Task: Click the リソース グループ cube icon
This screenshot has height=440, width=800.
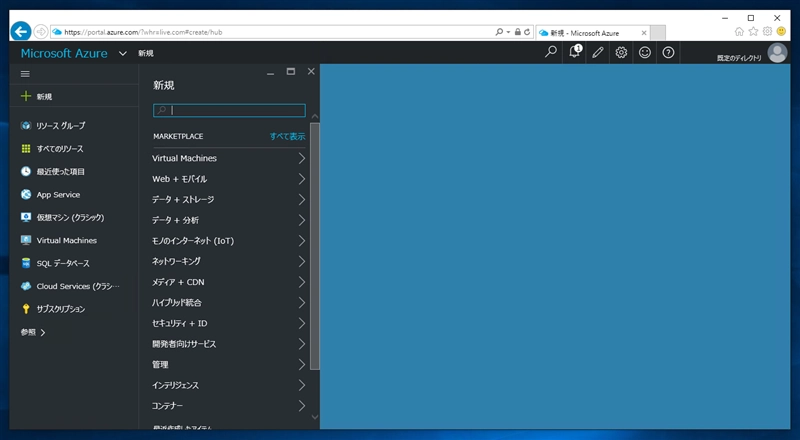Action: coord(26,126)
